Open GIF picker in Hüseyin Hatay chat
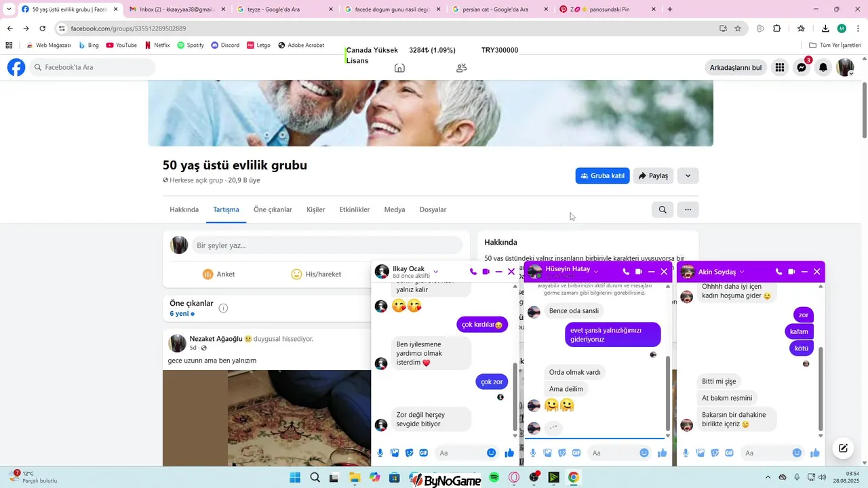The width and height of the screenshot is (868, 488). coord(576,453)
